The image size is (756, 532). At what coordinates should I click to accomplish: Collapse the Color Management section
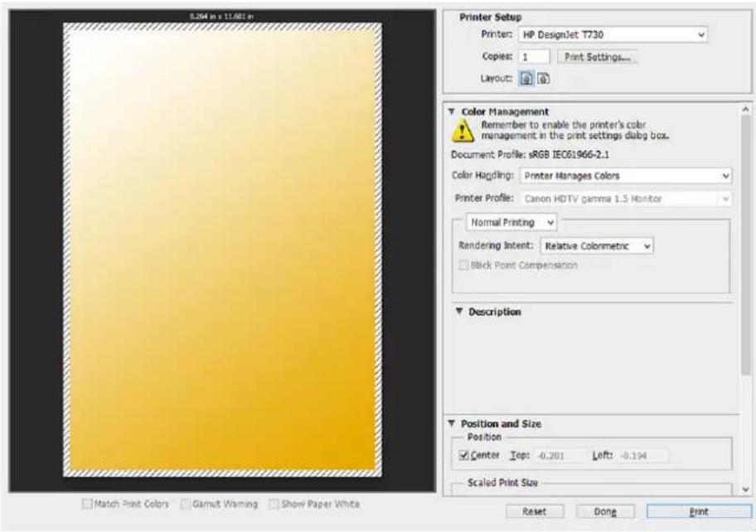[452, 112]
